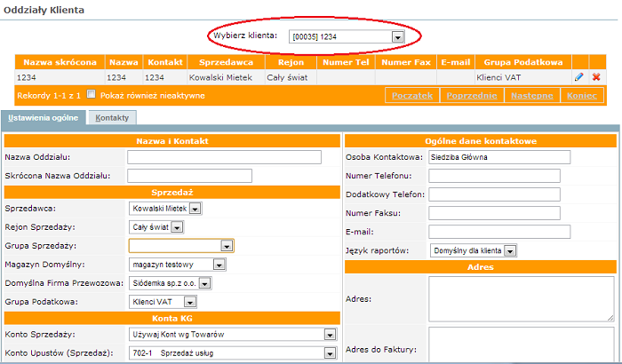This screenshot has width=622, height=364.
Task: Click the Osoba Kontaktowa field
Action: (499, 157)
